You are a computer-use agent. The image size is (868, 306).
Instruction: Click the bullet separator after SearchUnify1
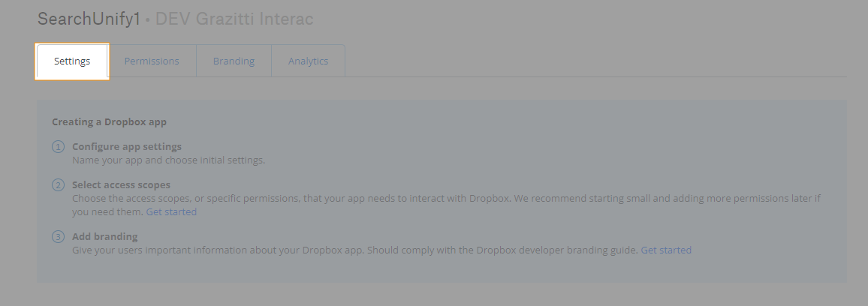[148, 20]
